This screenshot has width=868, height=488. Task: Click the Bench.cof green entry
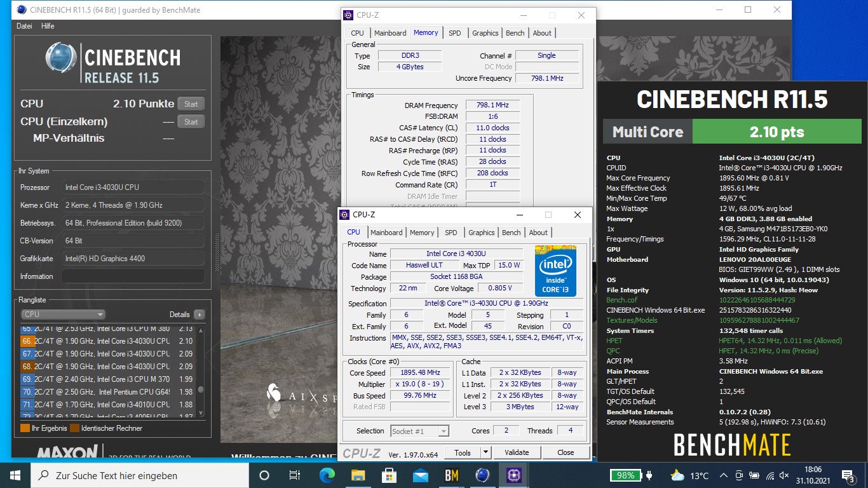point(621,300)
